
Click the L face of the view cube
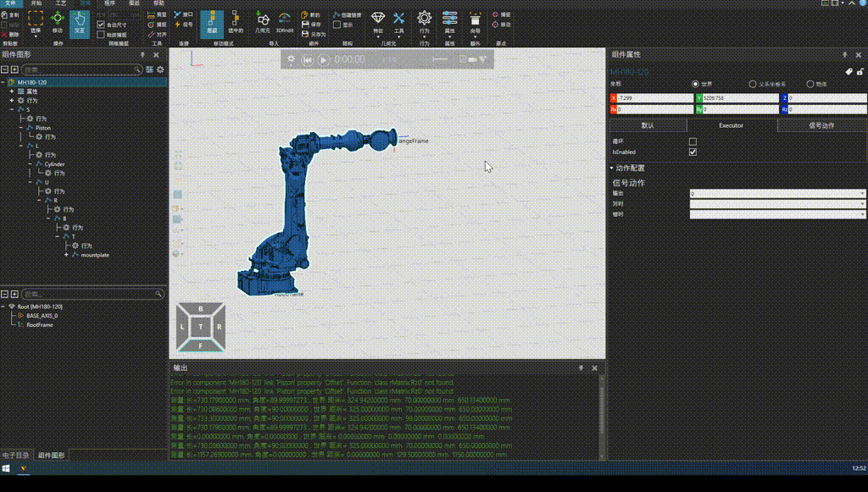pyautogui.click(x=182, y=327)
